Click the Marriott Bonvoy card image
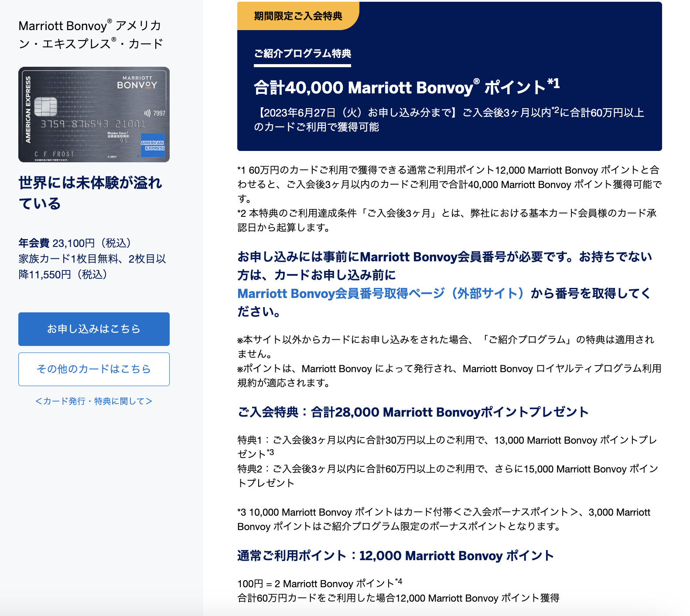690x616 pixels. tap(94, 114)
